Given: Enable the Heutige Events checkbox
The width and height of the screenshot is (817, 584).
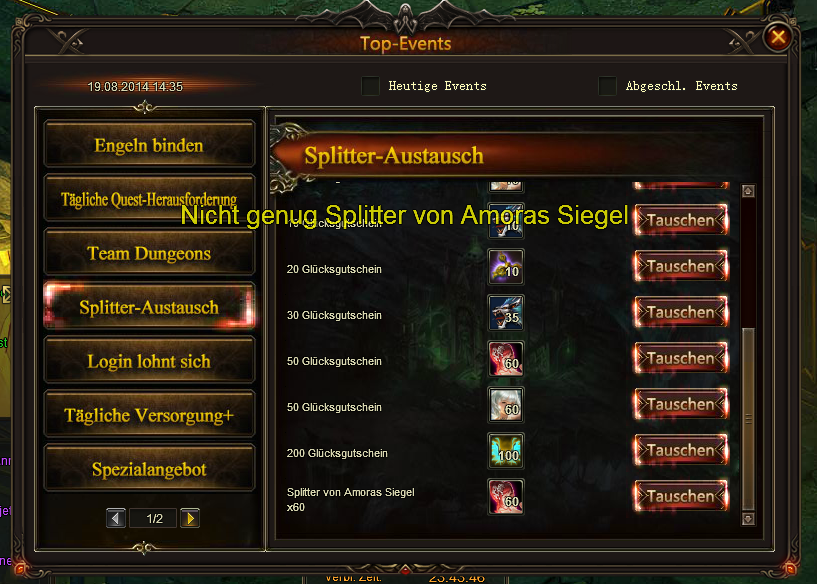Looking at the screenshot, I should coord(370,86).
